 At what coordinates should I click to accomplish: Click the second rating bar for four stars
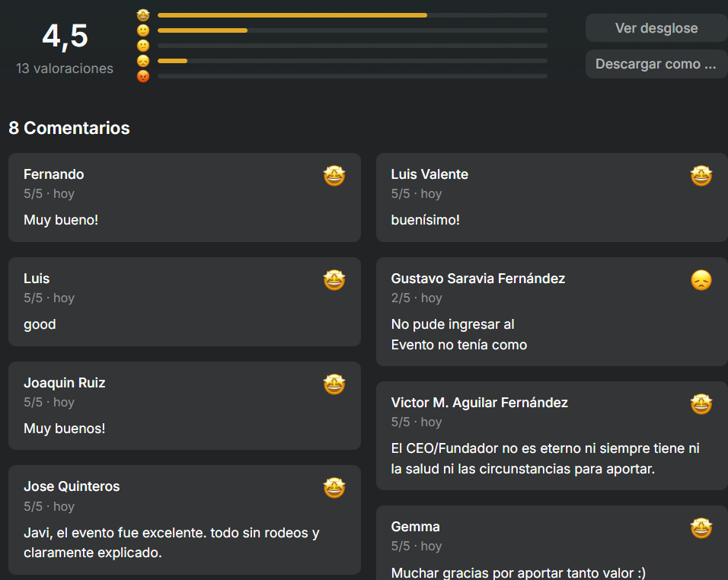click(352, 30)
